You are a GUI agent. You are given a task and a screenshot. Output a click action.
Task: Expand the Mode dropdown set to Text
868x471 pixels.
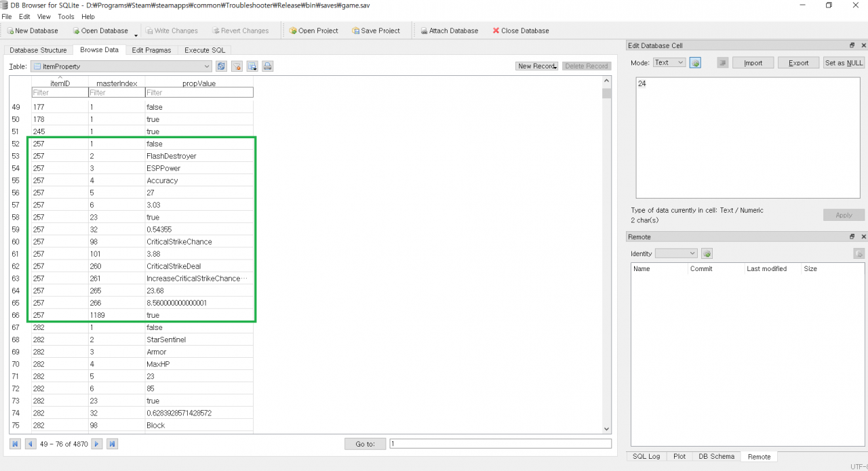point(669,63)
